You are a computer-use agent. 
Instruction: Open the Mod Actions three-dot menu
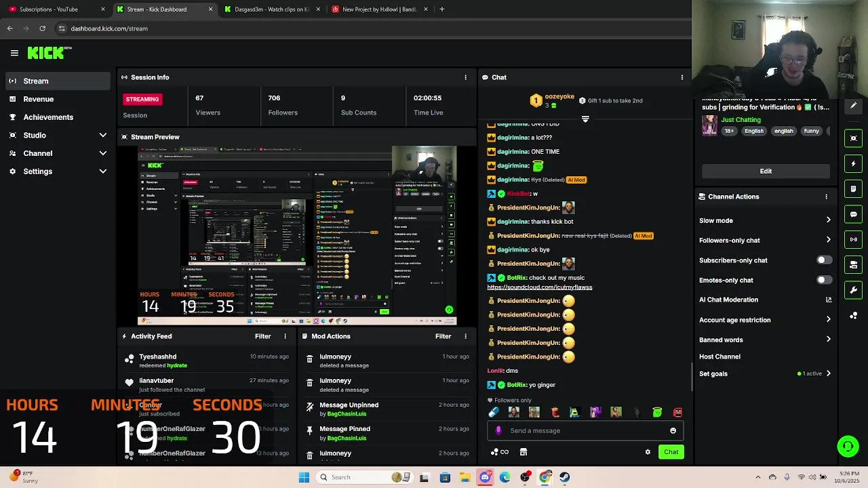click(465, 336)
